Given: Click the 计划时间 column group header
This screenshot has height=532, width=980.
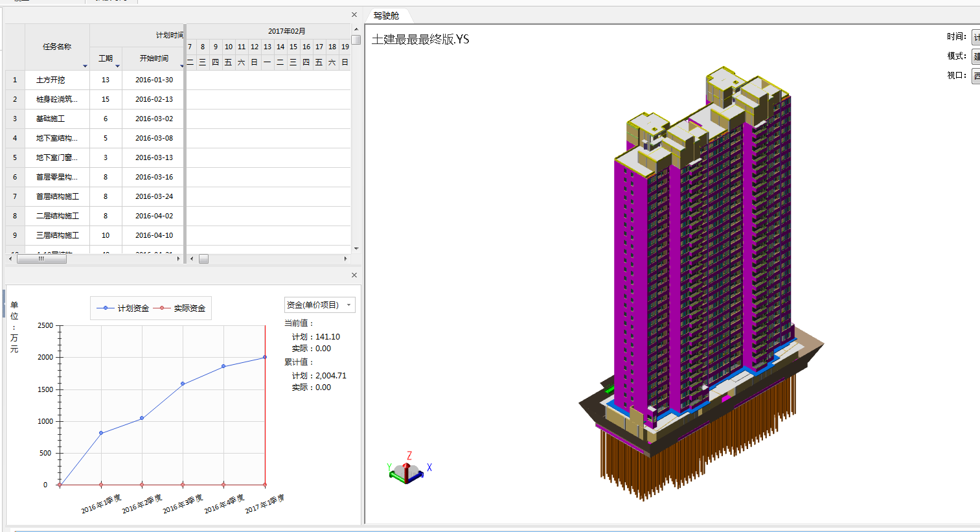Looking at the screenshot, I should (x=170, y=35).
